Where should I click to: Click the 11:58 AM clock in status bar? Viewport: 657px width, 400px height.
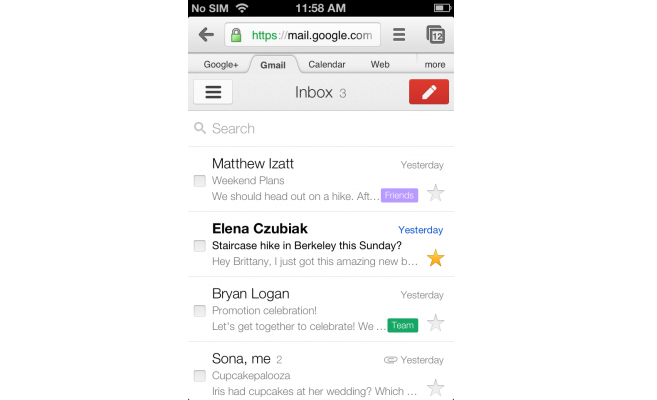click(321, 8)
